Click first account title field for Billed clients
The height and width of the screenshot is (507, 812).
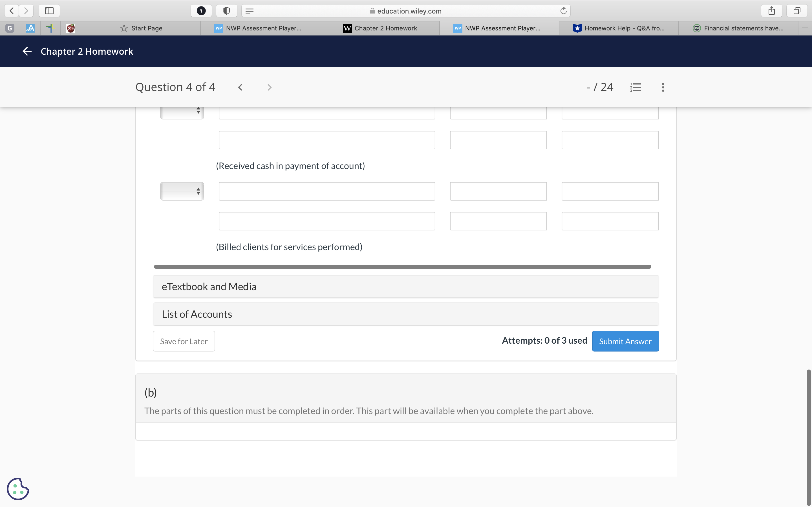(x=326, y=191)
